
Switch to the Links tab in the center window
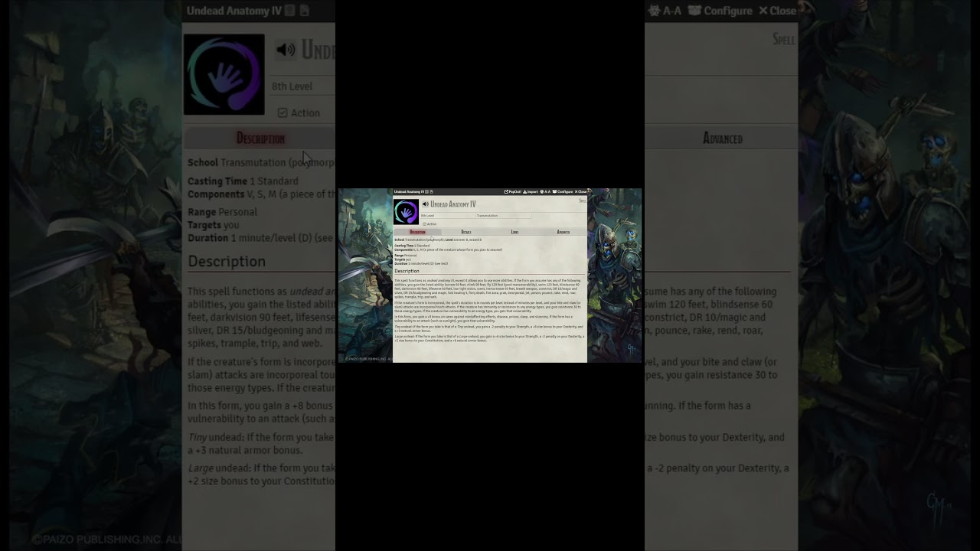[x=514, y=232]
